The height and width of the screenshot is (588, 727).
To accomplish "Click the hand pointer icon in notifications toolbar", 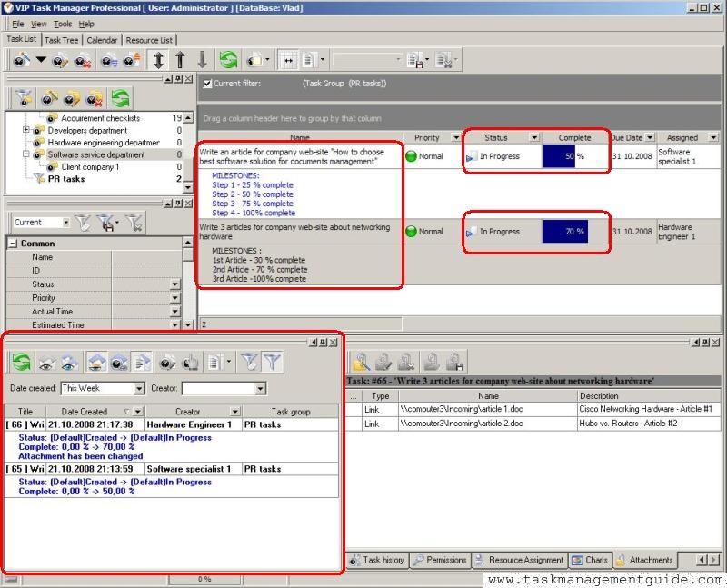I will (190, 363).
